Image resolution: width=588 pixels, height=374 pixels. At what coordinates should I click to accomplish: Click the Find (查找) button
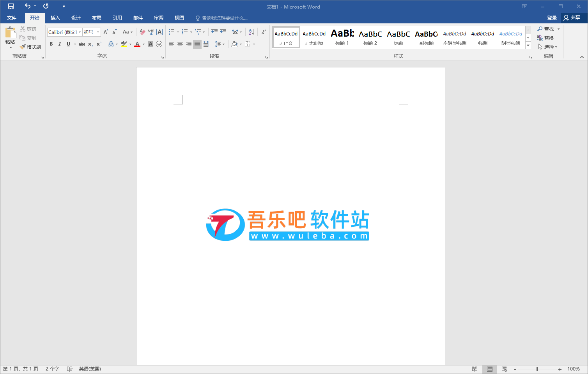tap(546, 29)
